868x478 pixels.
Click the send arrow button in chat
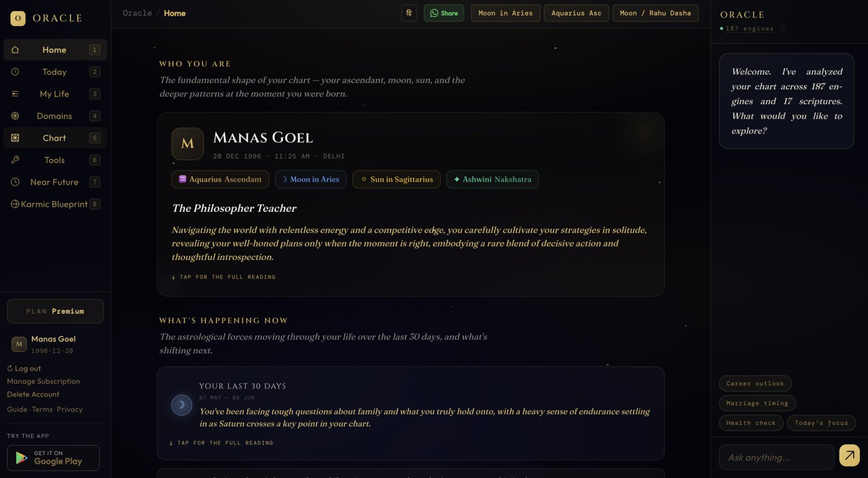click(x=849, y=455)
